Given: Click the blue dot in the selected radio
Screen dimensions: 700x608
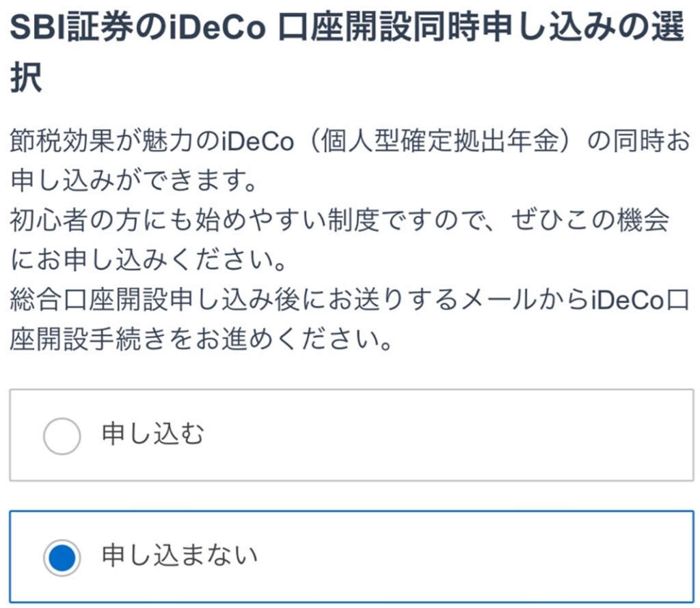Looking at the screenshot, I should click(x=62, y=557).
